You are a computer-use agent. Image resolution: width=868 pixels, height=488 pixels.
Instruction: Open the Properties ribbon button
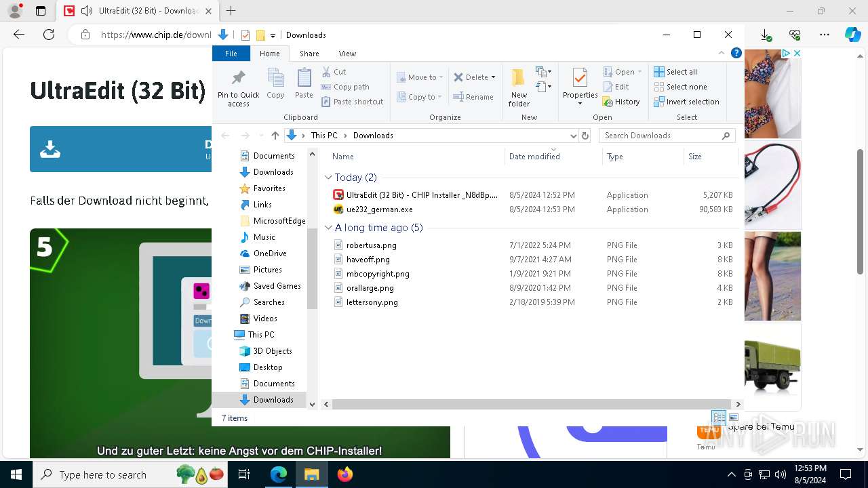[580, 87]
